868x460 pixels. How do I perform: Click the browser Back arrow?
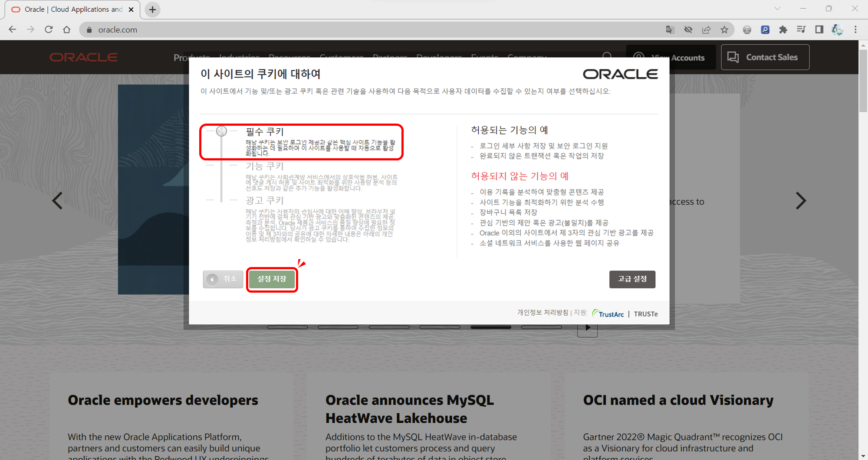(x=12, y=29)
